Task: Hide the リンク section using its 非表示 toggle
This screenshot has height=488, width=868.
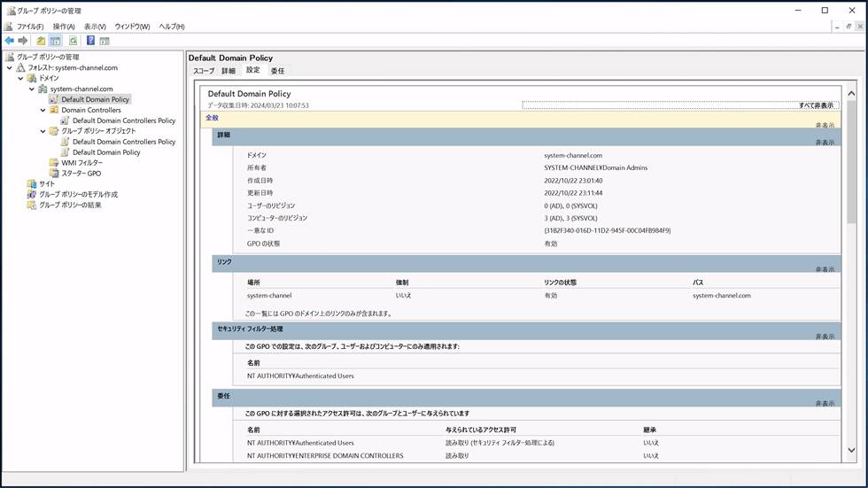Action: [x=825, y=269]
